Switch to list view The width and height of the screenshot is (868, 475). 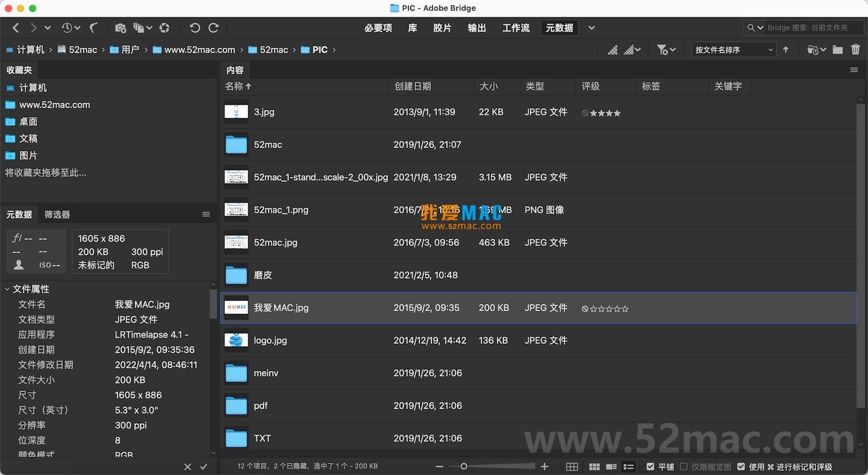point(629,467)
